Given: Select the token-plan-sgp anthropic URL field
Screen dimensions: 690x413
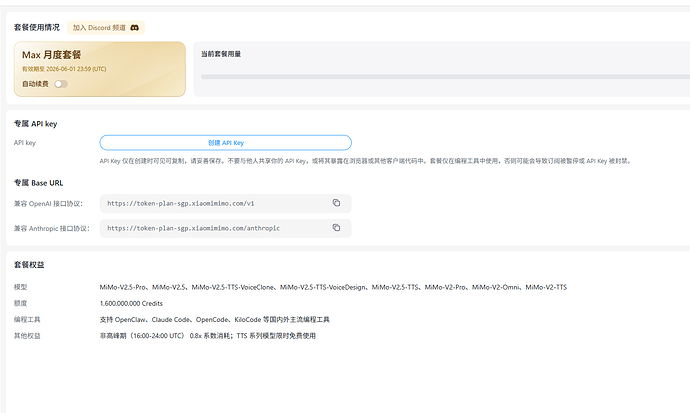Looking at the screenshot, I should 225,228.
